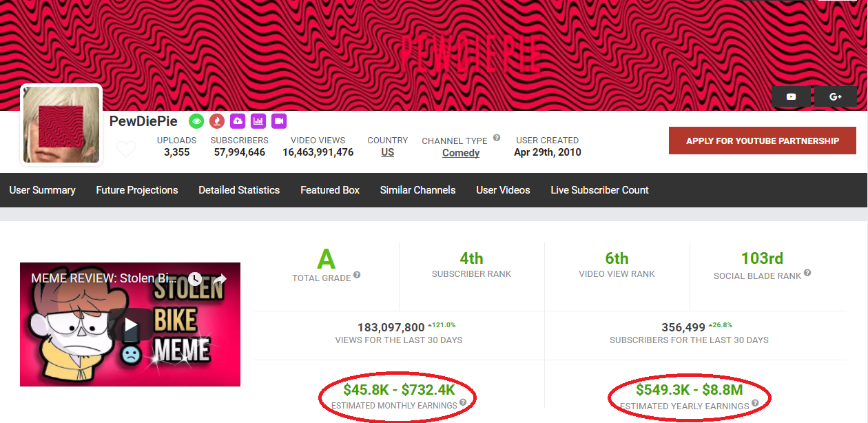868x423 pixels.
Task: Open the Google Plus icon button
Action: (x=836, y=97)
